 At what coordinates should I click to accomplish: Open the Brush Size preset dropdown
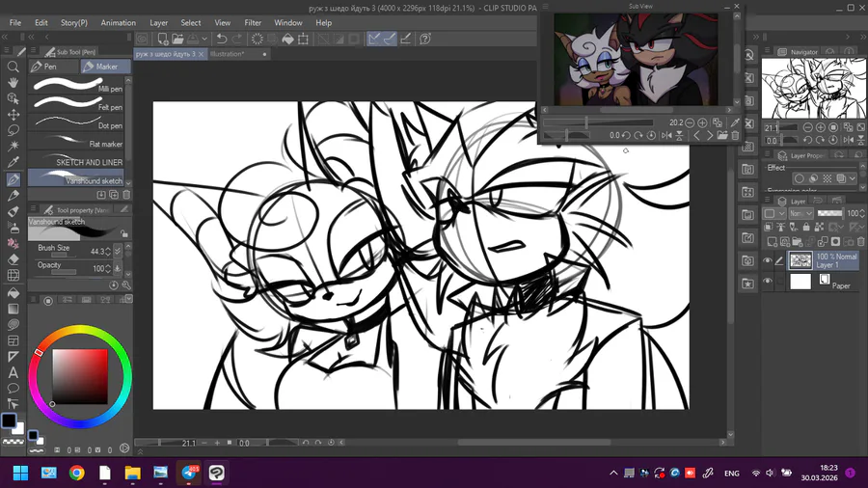(x=118, y=251)
